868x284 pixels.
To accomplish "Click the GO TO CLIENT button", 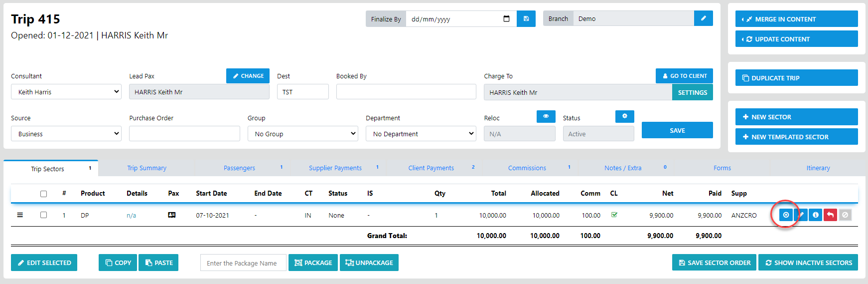I will pyautogui.click(x=684, y=76).
